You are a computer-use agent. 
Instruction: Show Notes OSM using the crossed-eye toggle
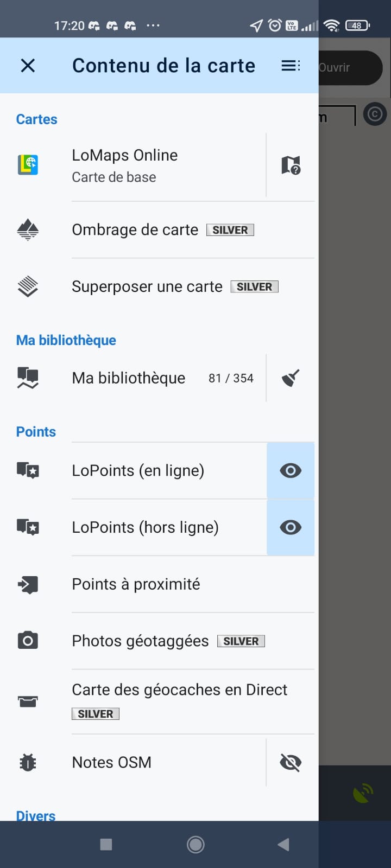pos(291,762)
